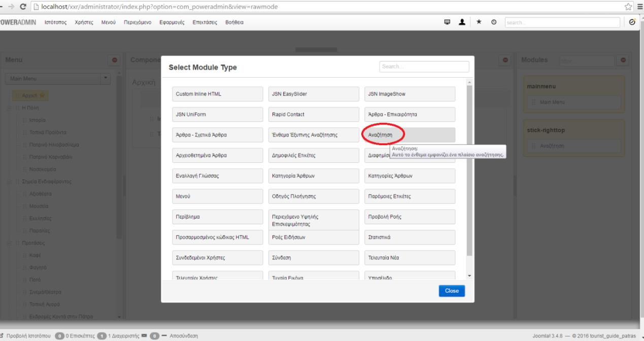Select Οδηγός Πλοήγησης module type
Screen dimensions: 644x341
pos(314,196)
